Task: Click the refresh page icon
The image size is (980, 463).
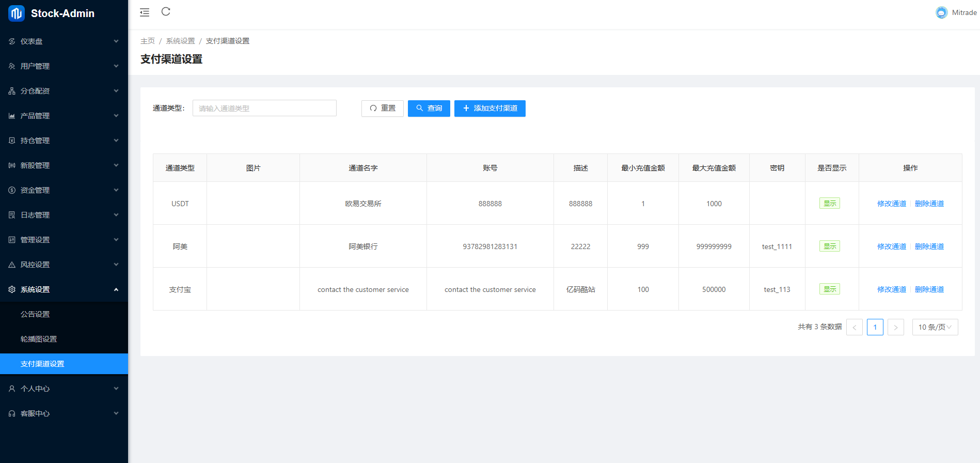Action: (166, 12)
